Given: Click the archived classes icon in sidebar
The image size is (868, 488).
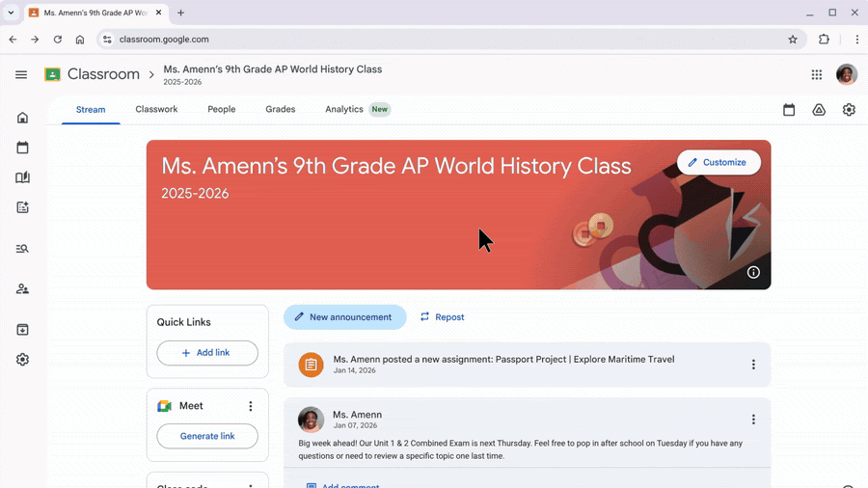Looking at the screenshot, I should [22, 330].
